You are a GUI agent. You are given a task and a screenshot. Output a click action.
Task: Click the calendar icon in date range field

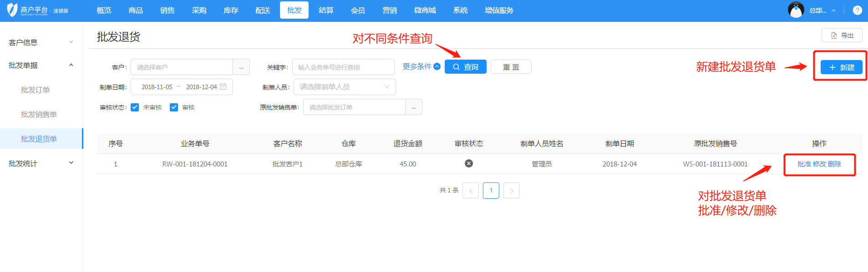click(x=223, y=87)
